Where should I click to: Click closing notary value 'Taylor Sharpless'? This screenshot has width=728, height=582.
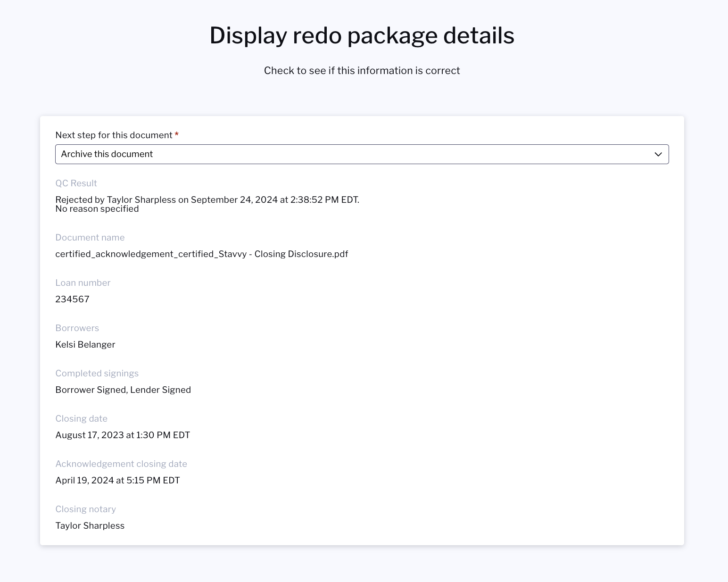point(90,526)
